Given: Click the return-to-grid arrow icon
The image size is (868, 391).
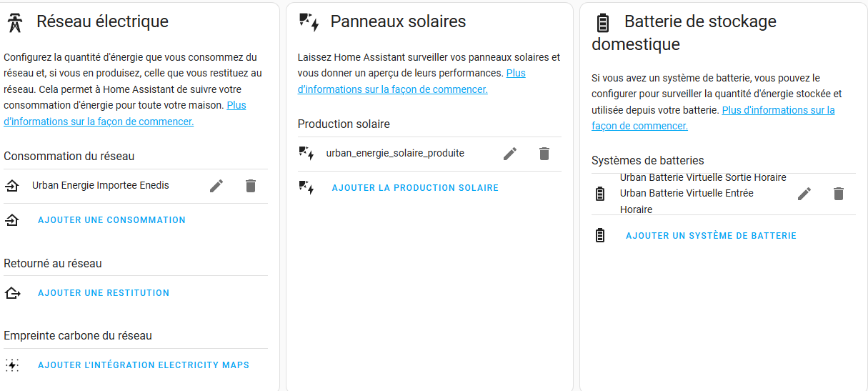Looking at the screenshot, I should click(12, 293).
